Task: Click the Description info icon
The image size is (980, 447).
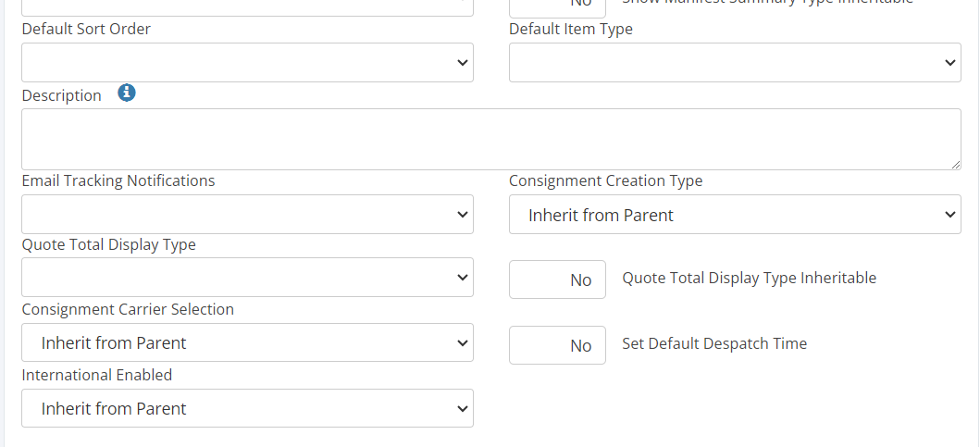Action: tap(128, 93)
